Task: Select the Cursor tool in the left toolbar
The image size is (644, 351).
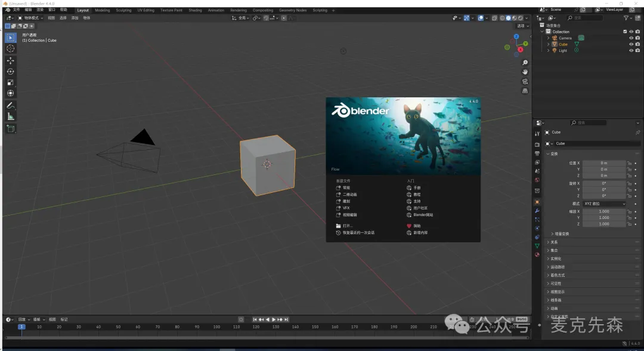Action: (x=11, y=48)
